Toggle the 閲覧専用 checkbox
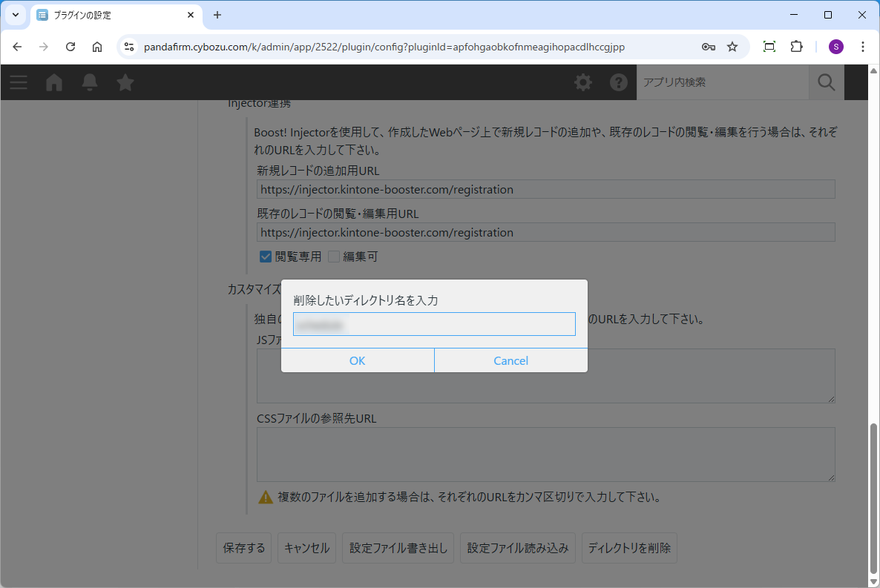 pos(266,257)
